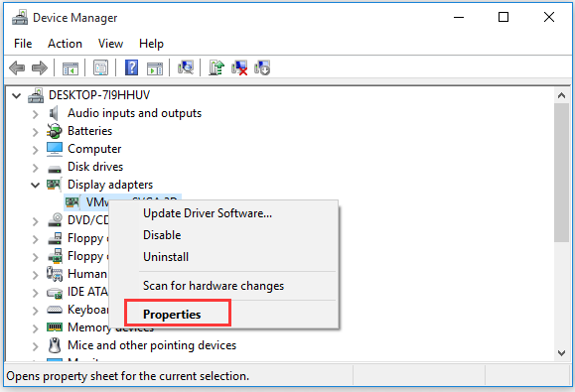This screenshot has height=392, width=575.
Task: Click the Batteries icon
Action: click(55, 131)
